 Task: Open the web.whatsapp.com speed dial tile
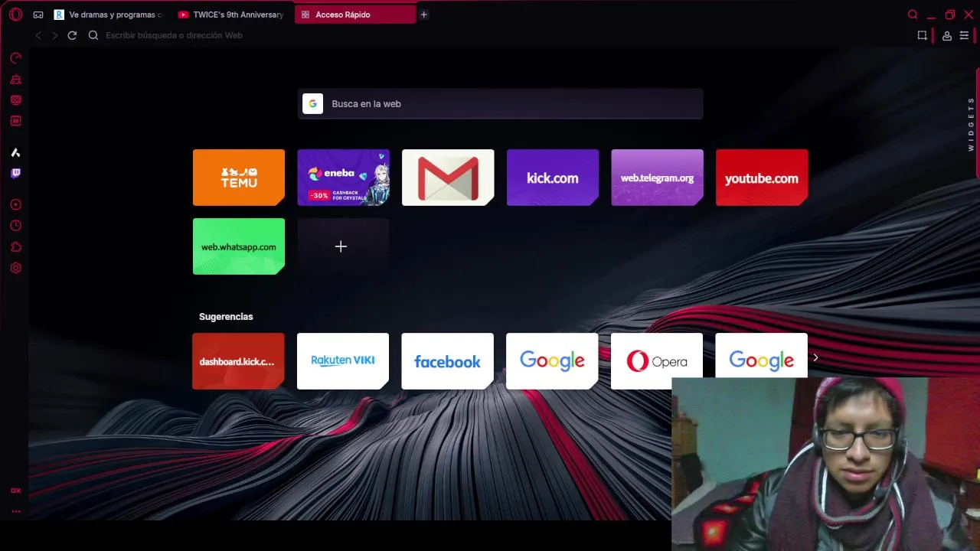pyautogui.click(x=239, y=246)
